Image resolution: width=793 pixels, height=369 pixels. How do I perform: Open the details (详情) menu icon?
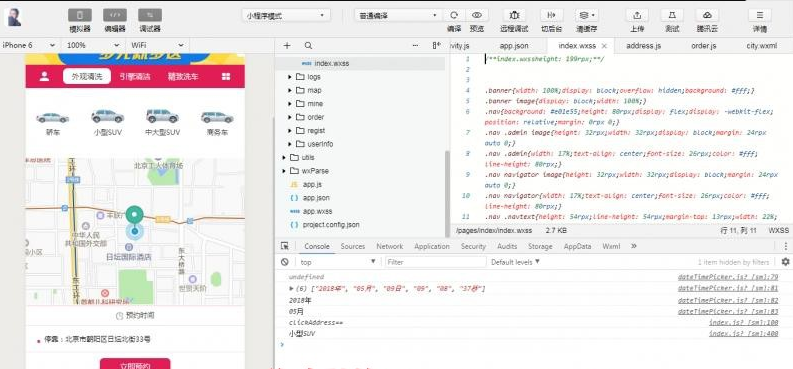760,15
